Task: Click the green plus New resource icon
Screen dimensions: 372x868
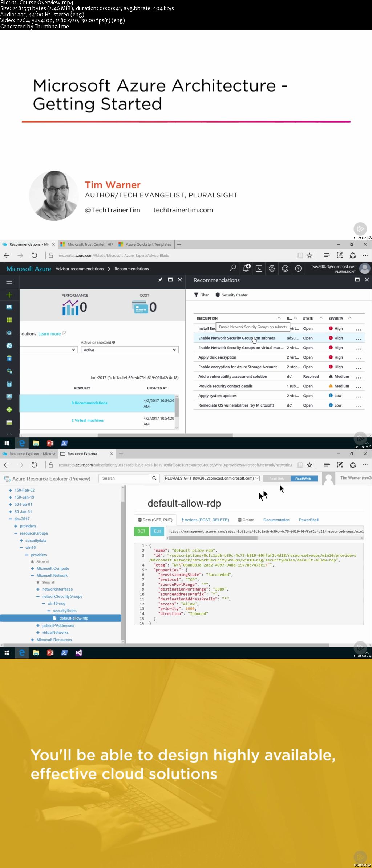Action: pyautogui.click(x=9, y=295)
